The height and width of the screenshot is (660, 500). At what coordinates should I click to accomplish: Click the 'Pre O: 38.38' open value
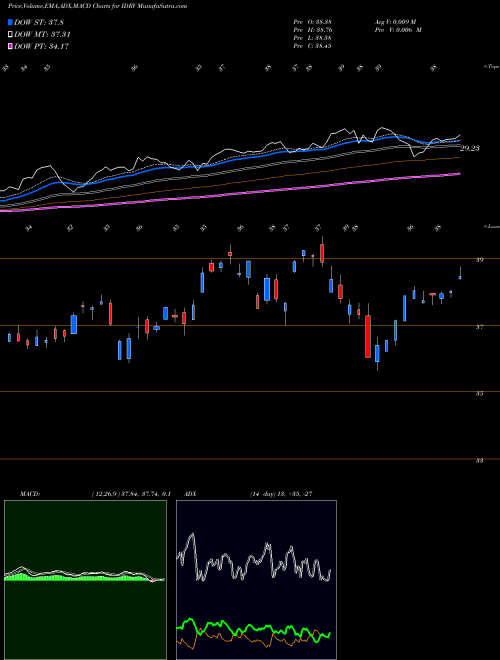pyautogui.click(x=312, y=22)
